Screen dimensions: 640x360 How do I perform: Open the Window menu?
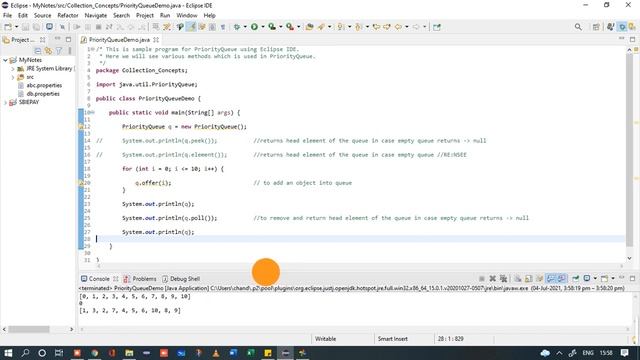click(187, 16)
